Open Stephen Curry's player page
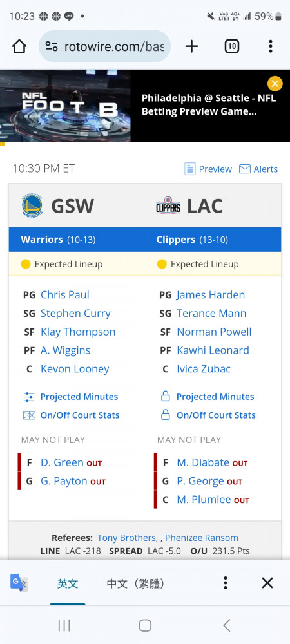This screenshot has width=290, height=644. pyautogui.click(x=75, y=314)
